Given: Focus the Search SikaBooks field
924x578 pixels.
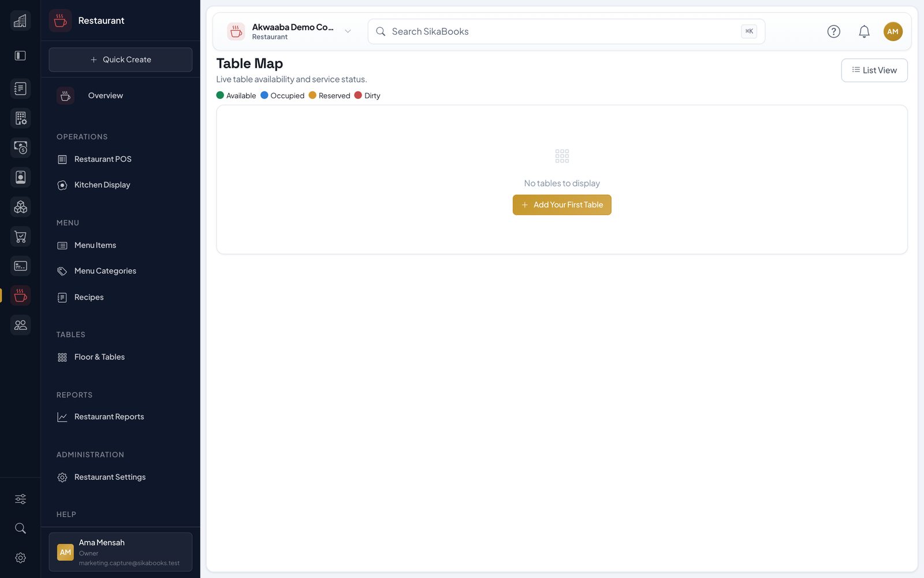Looking at the screenshot, I should click(x=567, y=32).
